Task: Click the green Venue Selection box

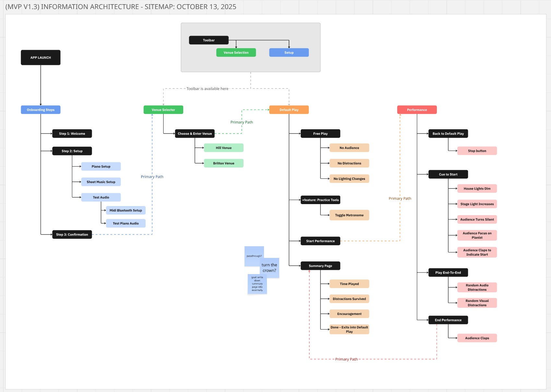Action: coord(236,52)
